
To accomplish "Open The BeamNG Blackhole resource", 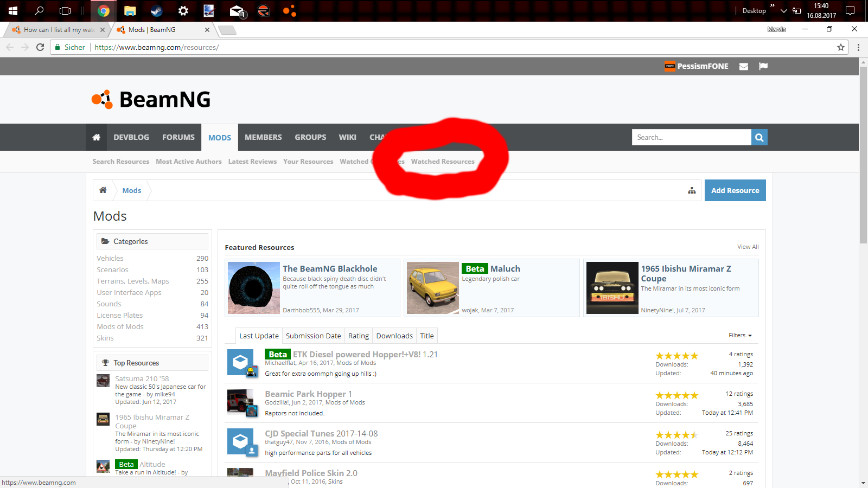I will [330, 268].
